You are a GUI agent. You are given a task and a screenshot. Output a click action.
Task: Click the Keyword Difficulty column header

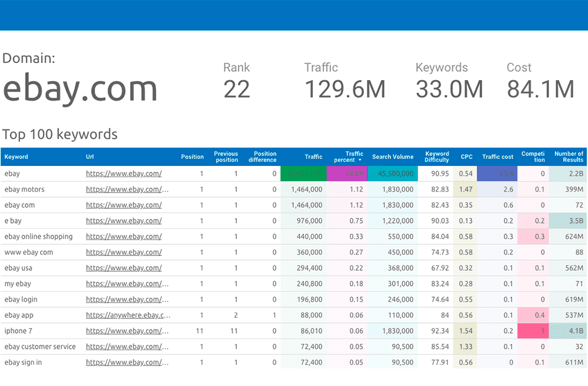coord(437,157)
